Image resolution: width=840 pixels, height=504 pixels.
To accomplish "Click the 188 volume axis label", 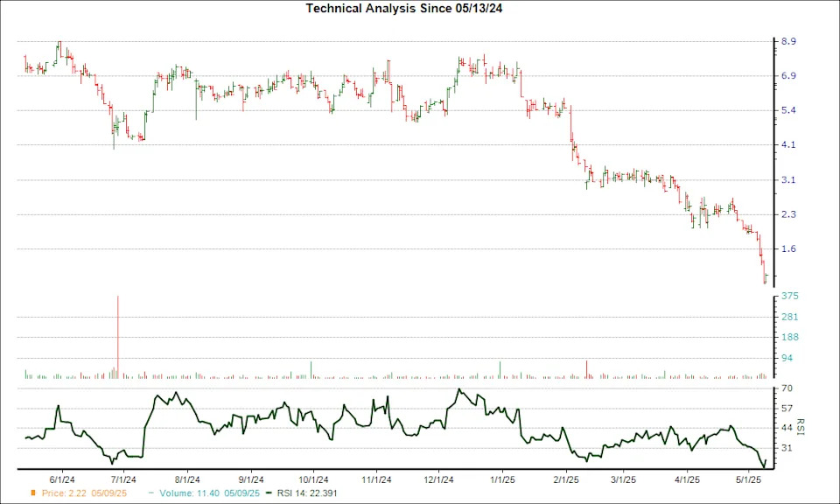I will [790, 338].
